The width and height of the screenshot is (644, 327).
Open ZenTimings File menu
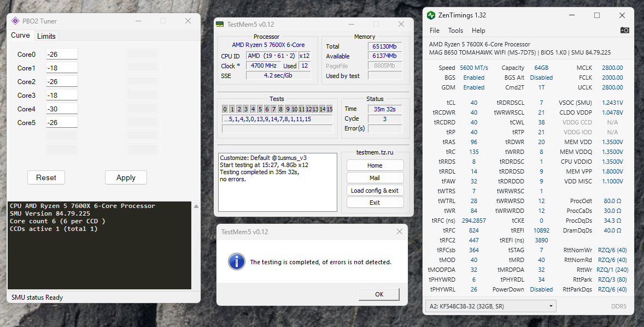coord(435,31)
